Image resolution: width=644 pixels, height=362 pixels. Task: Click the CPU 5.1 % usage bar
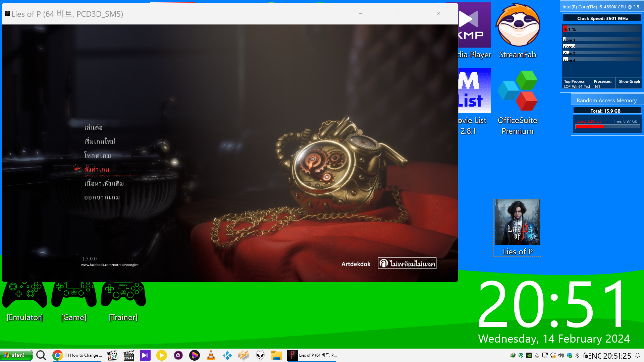(x=602, y=29)
